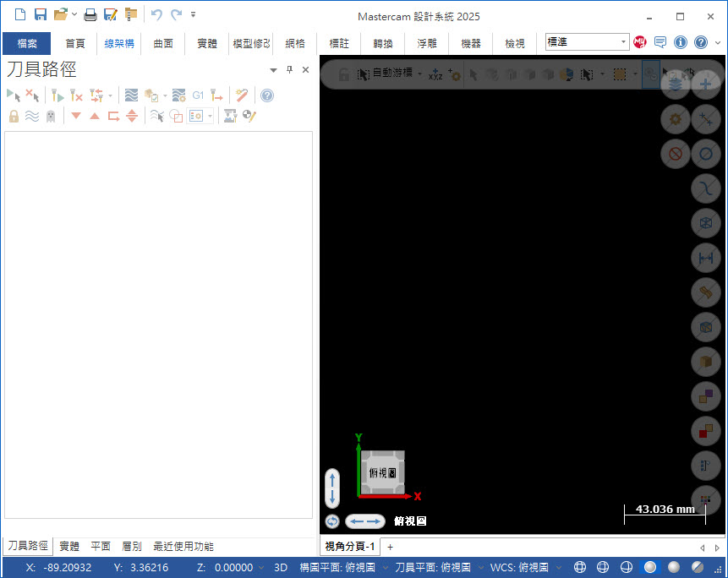Toggle only display selected toolpaths
This screenshot has width=728, height=578.
click(x=157, y=116)
